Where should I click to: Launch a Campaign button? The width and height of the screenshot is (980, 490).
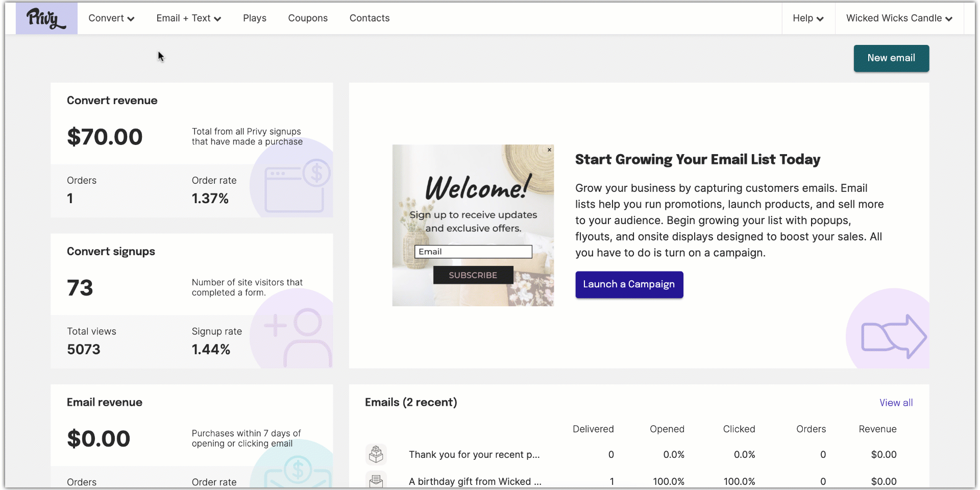[x=629, y=284]
